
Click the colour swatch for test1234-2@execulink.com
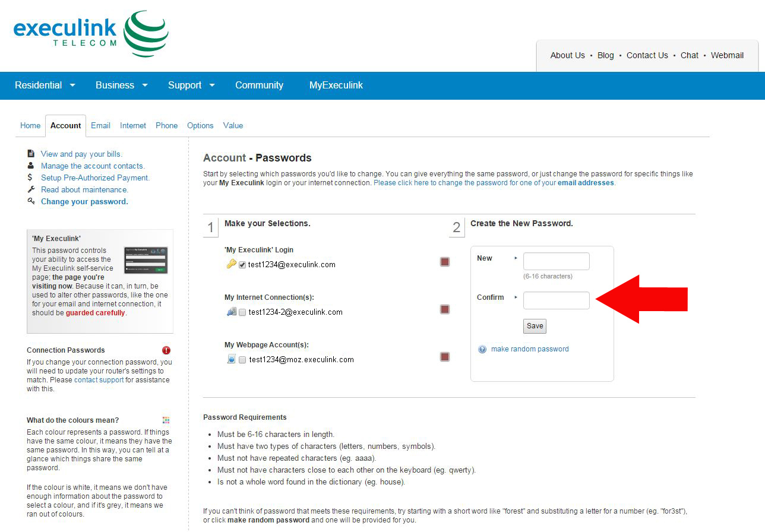coord(445,309)
